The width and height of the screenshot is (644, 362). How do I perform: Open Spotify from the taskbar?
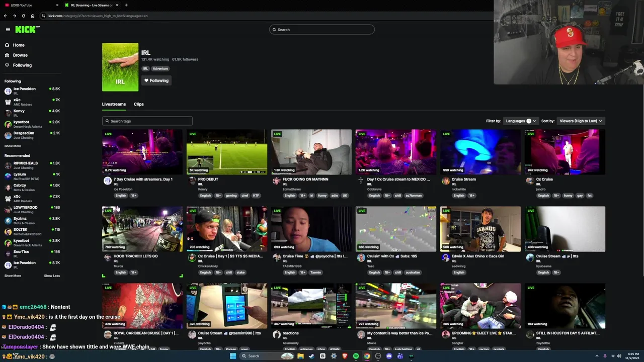tap(356, 356)
